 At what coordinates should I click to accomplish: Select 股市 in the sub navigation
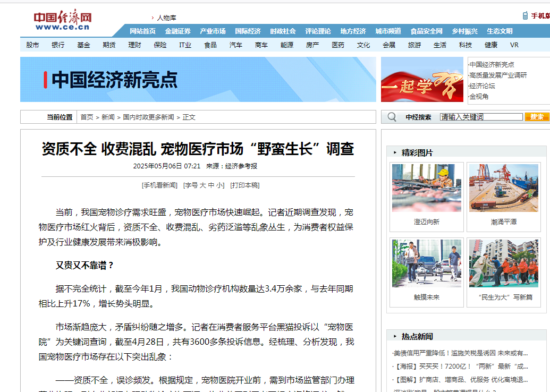pos(32,45)
